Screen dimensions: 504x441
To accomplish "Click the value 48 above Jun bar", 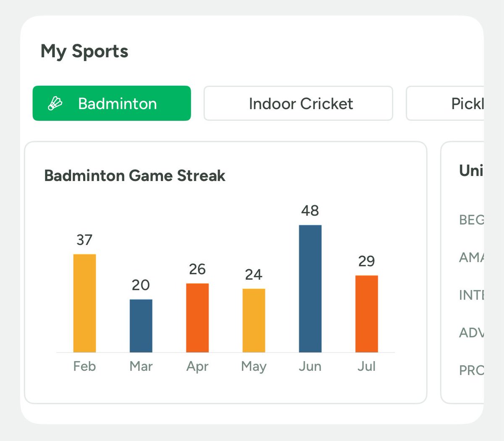I will coord(310,211).
